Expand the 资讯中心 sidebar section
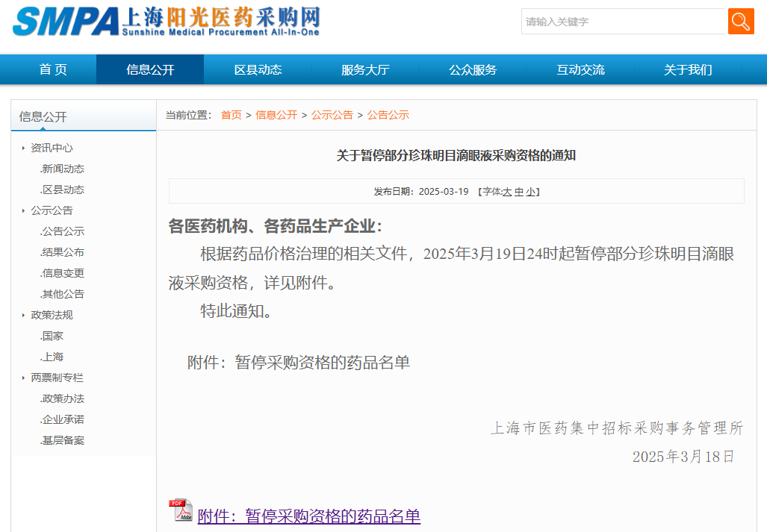This screenshot has width=767, height=532. (x=52, y=148)
